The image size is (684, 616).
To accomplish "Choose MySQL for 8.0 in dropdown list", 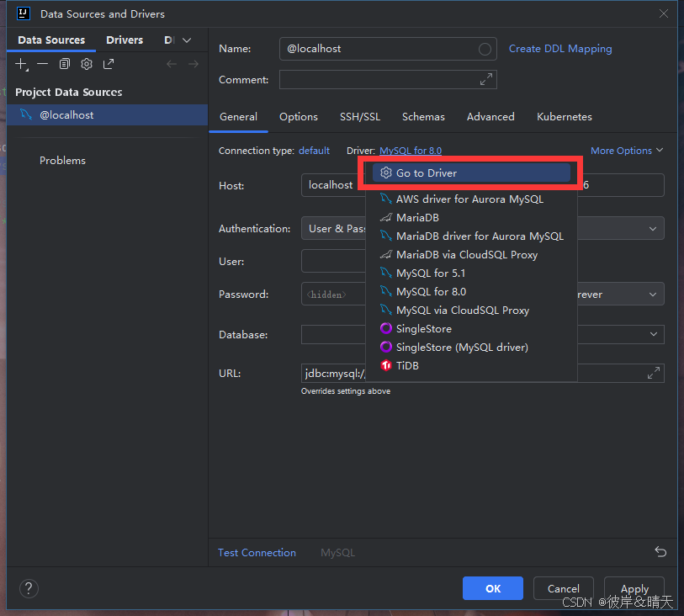I will pos(471,291).
